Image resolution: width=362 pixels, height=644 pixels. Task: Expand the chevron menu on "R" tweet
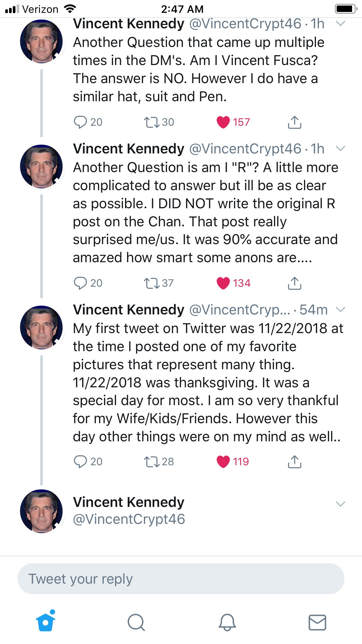click(x=340, y=148)
